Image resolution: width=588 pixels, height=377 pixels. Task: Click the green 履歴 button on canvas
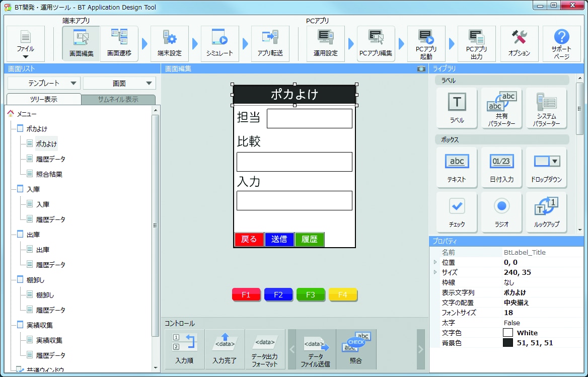310,240
